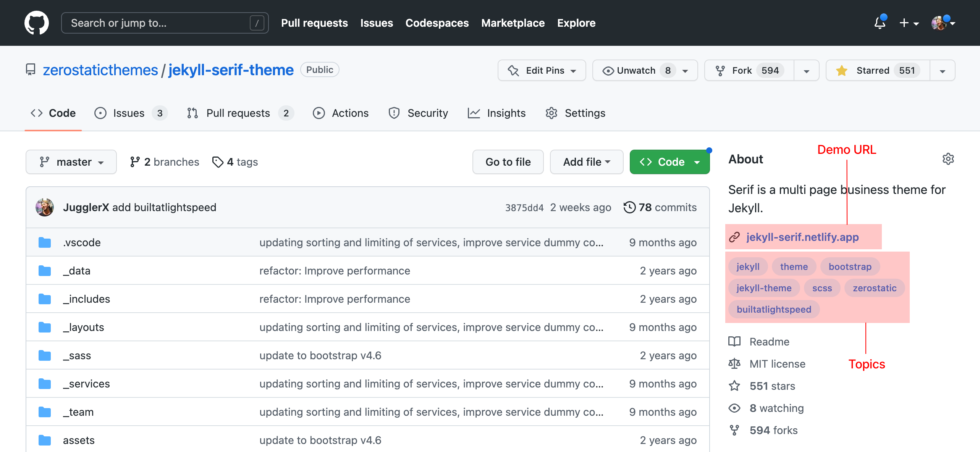980x452 pixels.
Task: Toggle the Starred button
Action: coord(878,70)
